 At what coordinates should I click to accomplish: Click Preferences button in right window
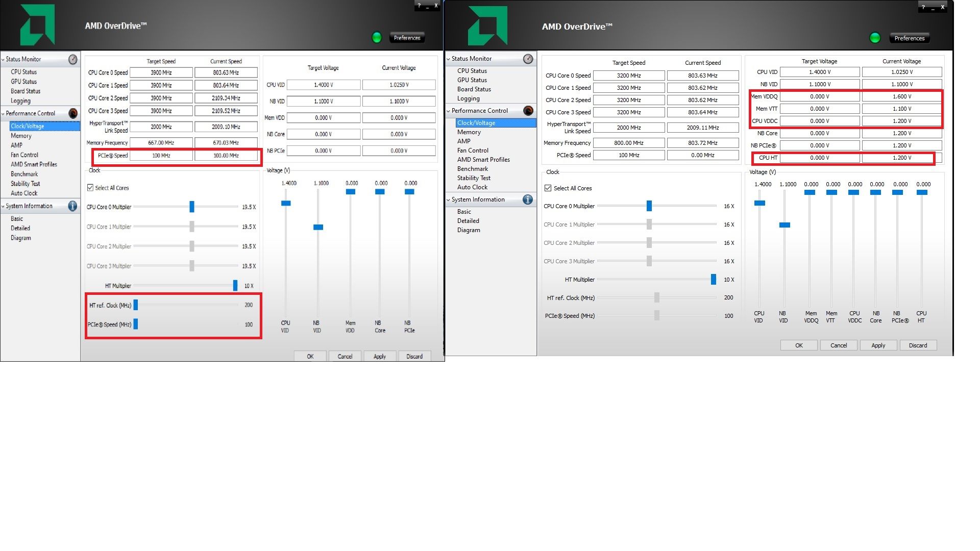click(x=909, y=38)
